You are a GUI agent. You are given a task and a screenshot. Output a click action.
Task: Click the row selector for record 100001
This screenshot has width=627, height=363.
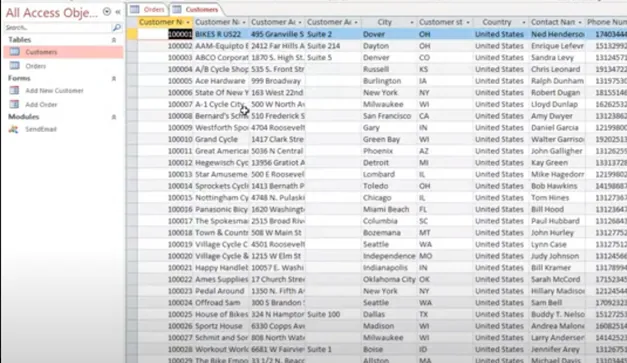point(132,34)
